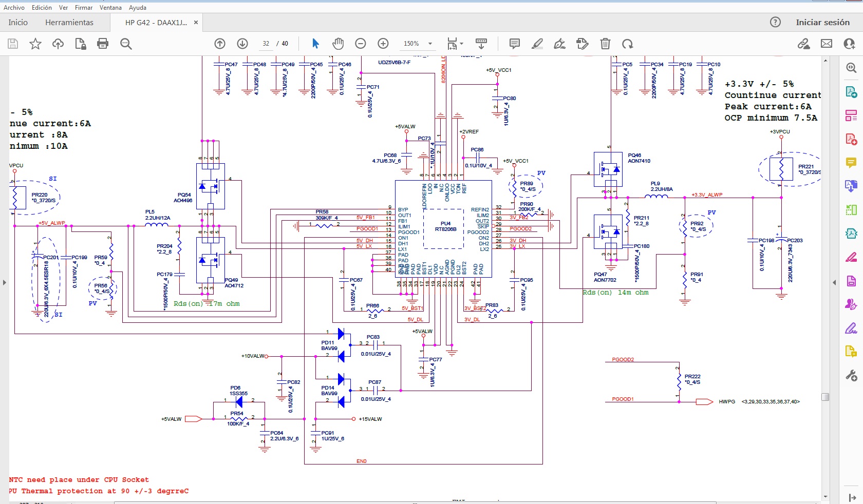Add a comment note from the top toolbar

tap(514, 44)
